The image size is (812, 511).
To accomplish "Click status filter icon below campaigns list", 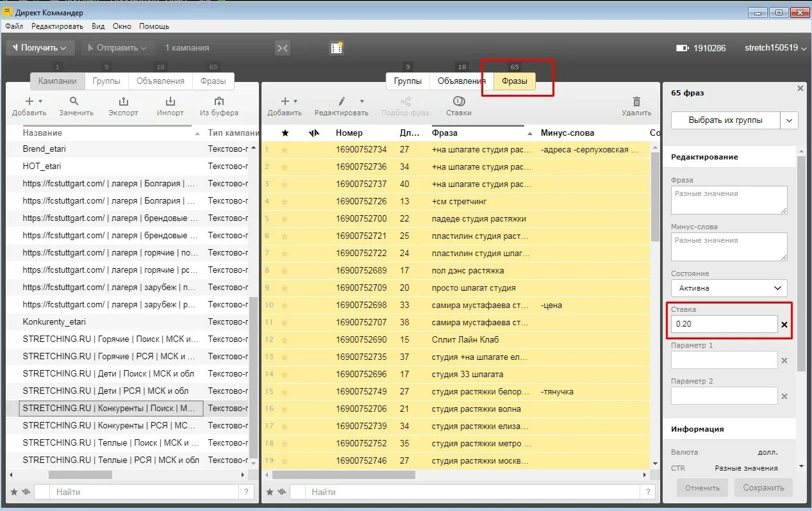I will click(x=26, y=492).
